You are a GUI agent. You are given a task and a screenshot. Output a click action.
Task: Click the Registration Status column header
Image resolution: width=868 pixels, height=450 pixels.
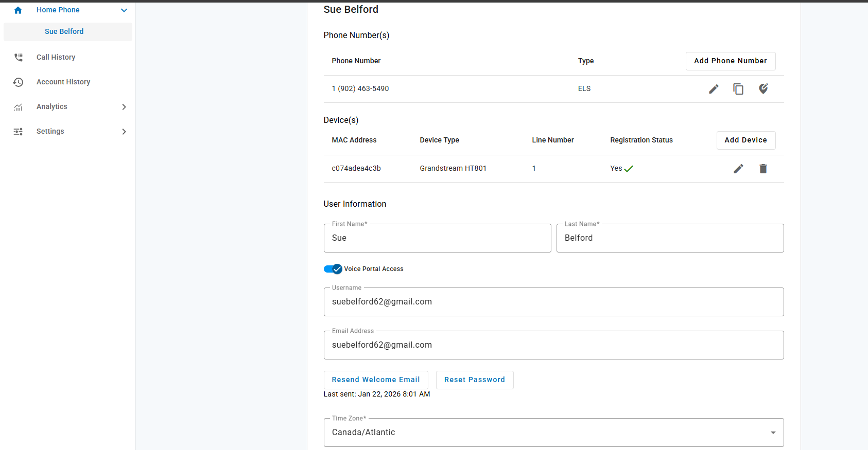(641, 140)
